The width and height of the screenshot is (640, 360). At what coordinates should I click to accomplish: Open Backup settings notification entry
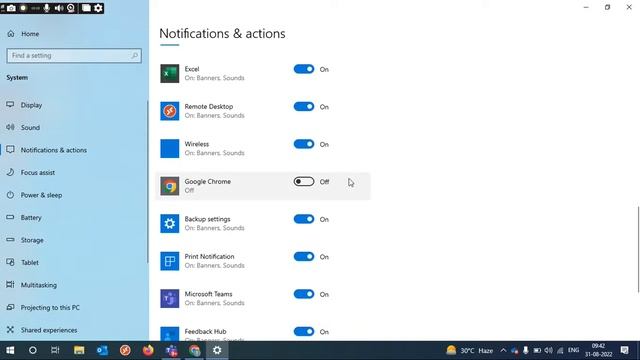263,224
